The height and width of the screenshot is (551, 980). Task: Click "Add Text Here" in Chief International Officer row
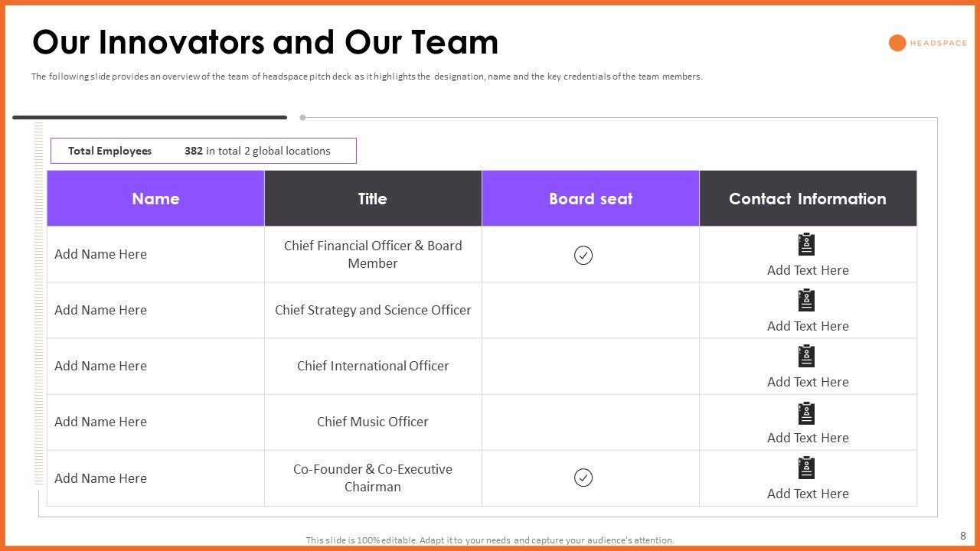coord(808,382)
